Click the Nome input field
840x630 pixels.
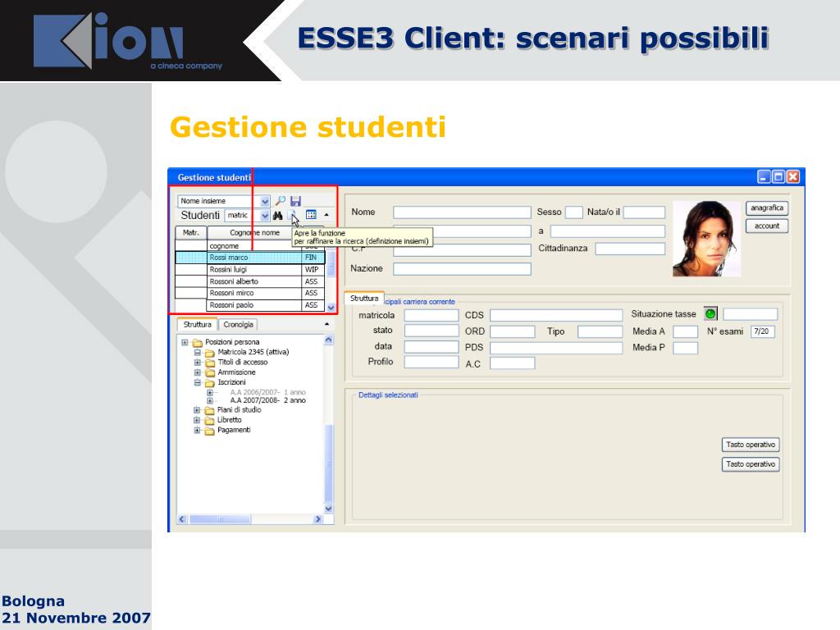pos(462,212)
